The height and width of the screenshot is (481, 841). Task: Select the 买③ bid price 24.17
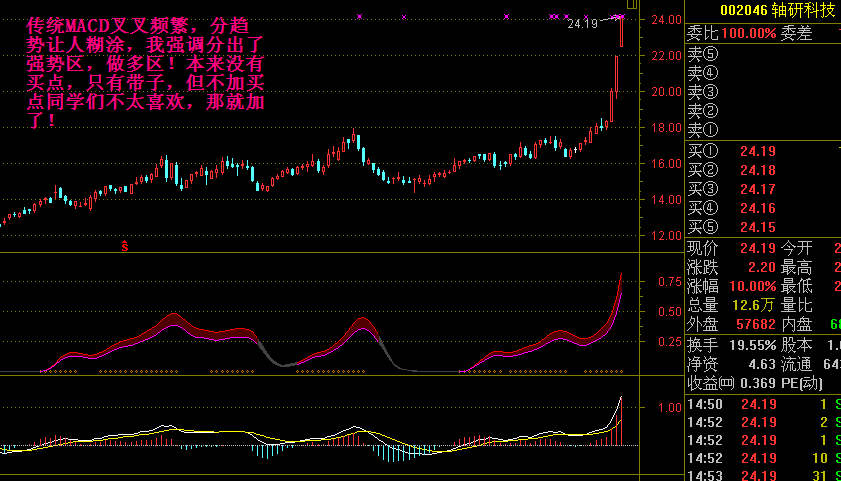pos(758,189)
